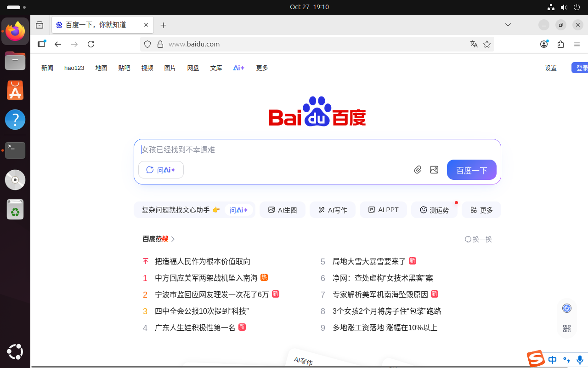Close the Baidu tab

(147, 25)
